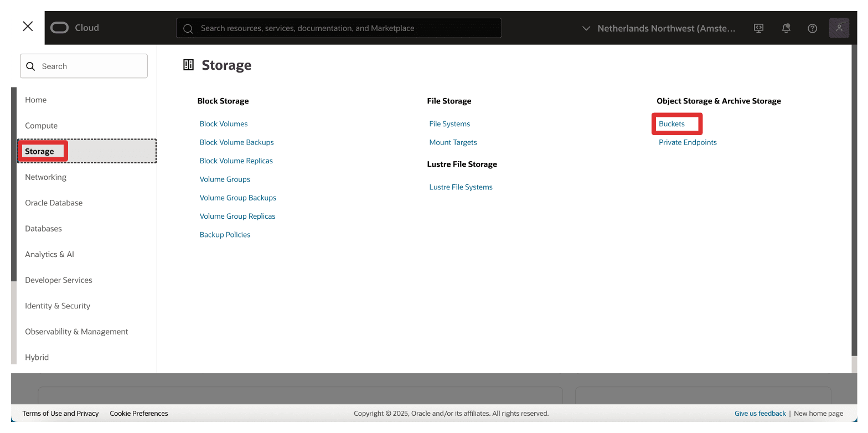The height and width of the screenshot is (433, 868).
Task: Select Compute in the navigation menu
Action: (42, 126)
